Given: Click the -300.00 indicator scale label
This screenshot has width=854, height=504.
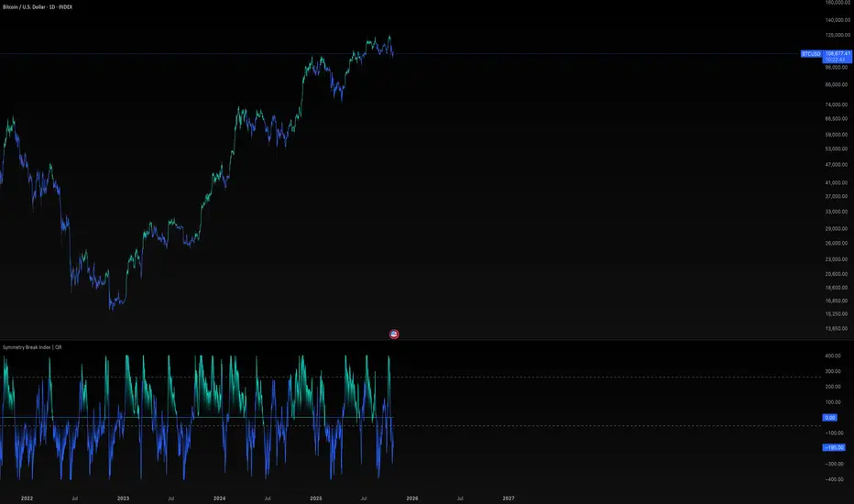Looking at the screenshot, I should (834, 465).
